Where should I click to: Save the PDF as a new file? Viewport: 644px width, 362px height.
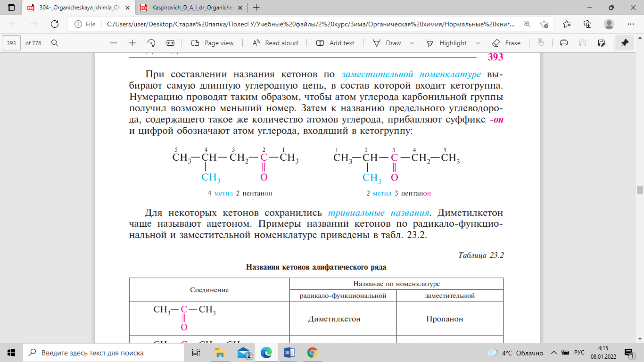pos(602,43)
